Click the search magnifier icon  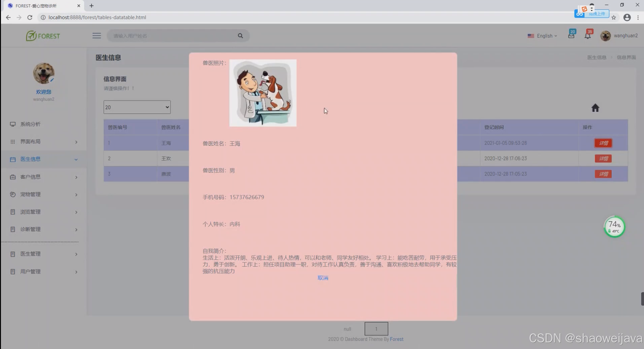click(x=240, y=36)
